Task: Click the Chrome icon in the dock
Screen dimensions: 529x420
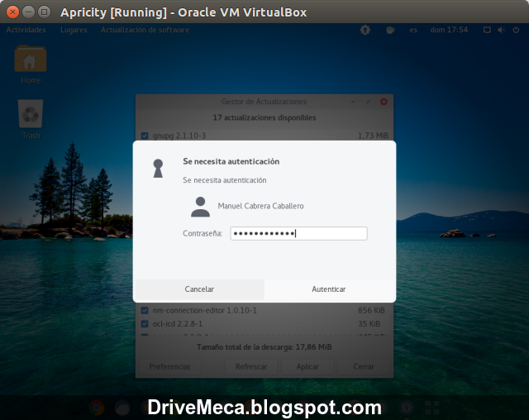Action: click(x=97, y=408)
